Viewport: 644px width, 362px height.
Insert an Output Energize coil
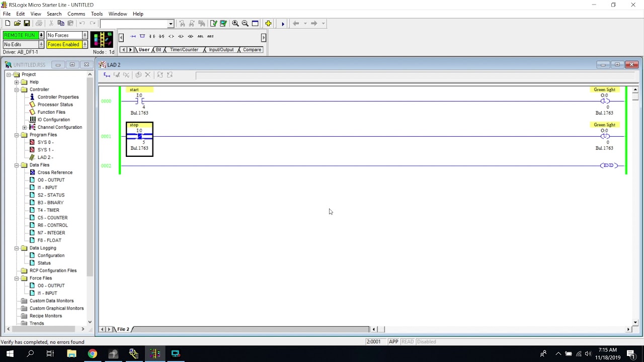pyautogui.click(x=171, y=36)
